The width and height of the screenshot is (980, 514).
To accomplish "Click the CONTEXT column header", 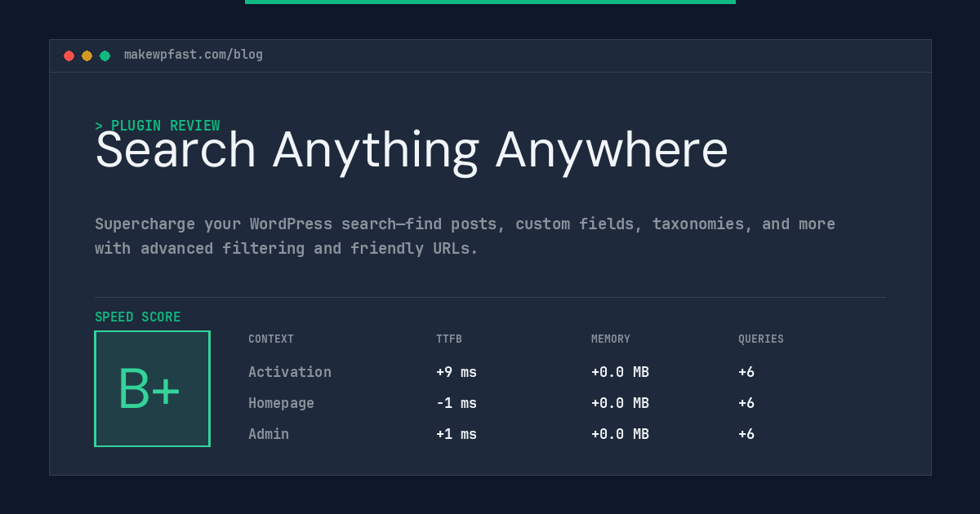I will (271, 339).
